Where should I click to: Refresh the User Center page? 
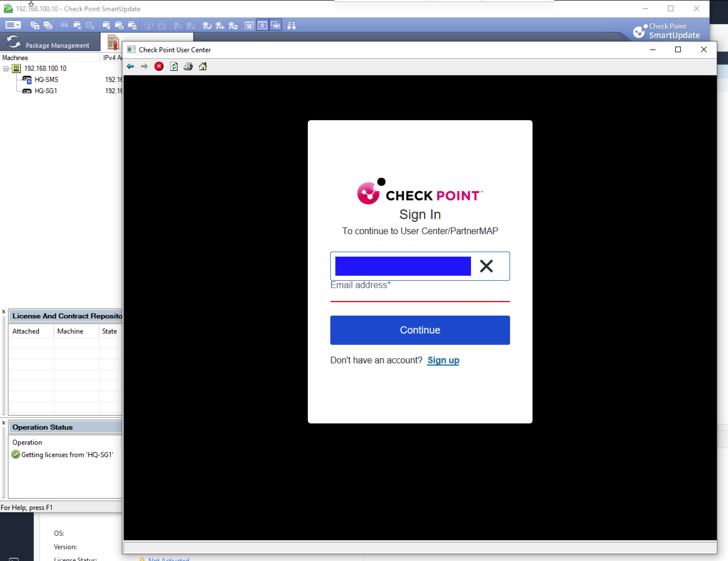174,66
